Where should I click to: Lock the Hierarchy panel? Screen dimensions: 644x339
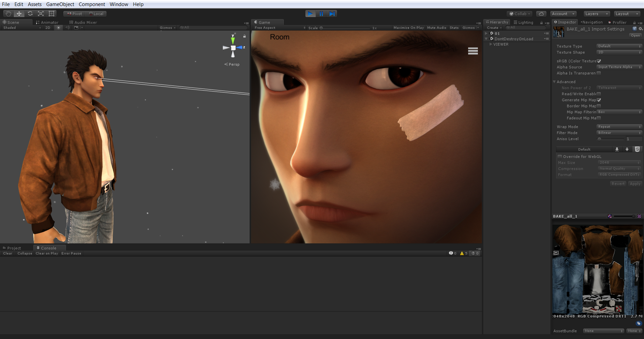541,23
